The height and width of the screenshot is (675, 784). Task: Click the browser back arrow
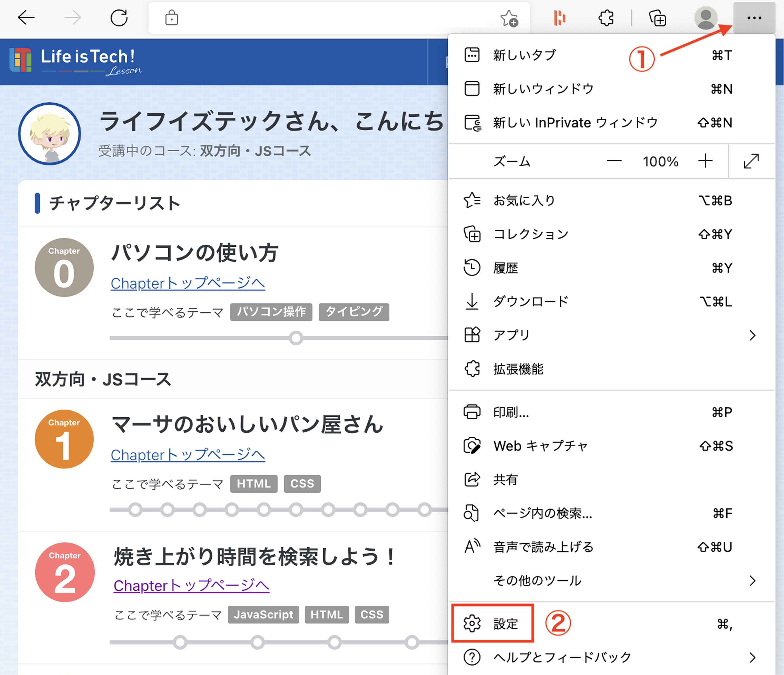[x=26, y=18]
